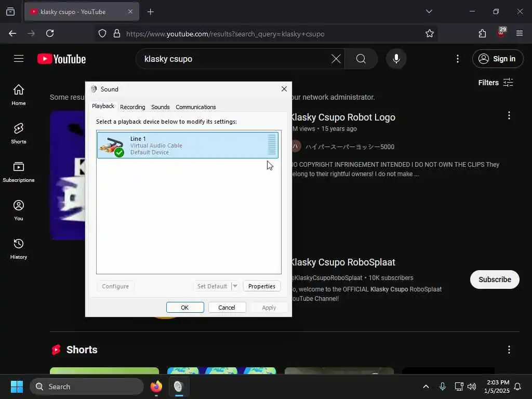The image size is (532, 399).
Task: Open Firefox from the taskbar
Action: click(156, 387)
